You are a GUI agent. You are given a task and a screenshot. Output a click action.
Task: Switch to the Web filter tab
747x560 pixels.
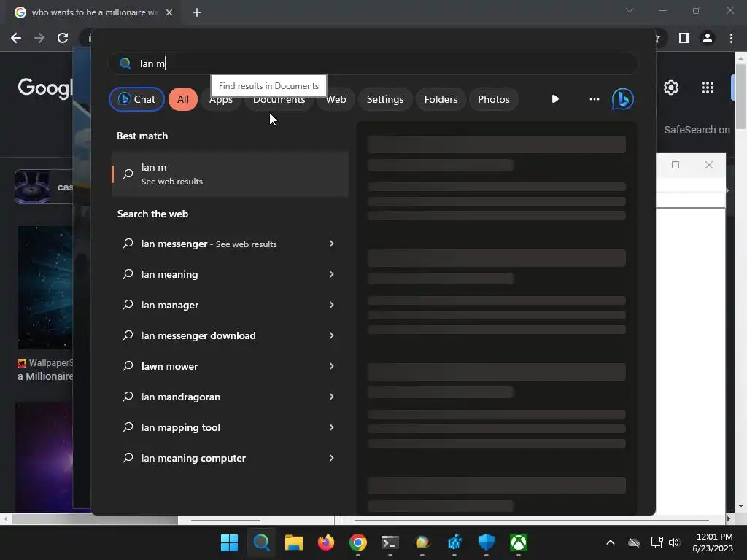coord(336,99)
